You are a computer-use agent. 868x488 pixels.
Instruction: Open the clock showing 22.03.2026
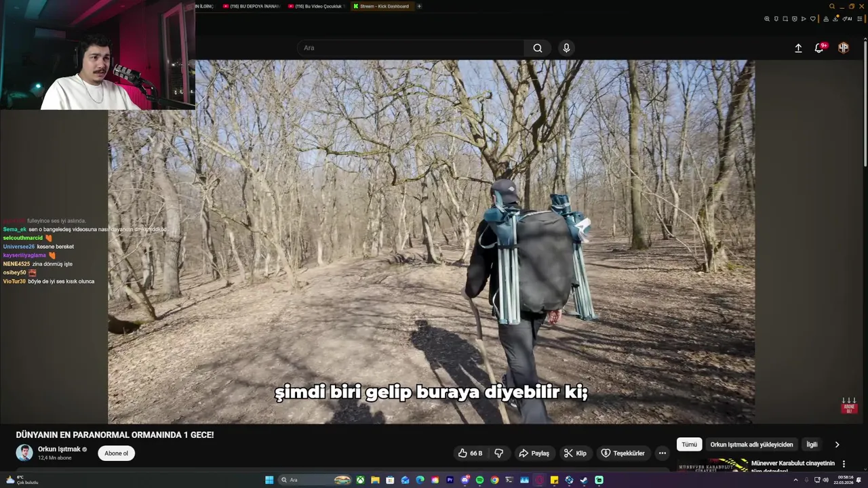tap(845, 480)
